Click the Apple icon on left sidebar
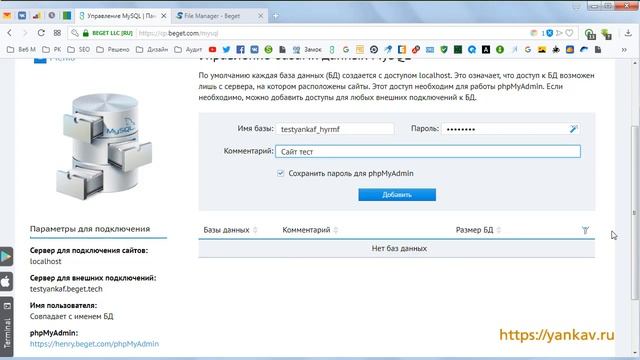The image size is (640, 360). tap(6, 282)
